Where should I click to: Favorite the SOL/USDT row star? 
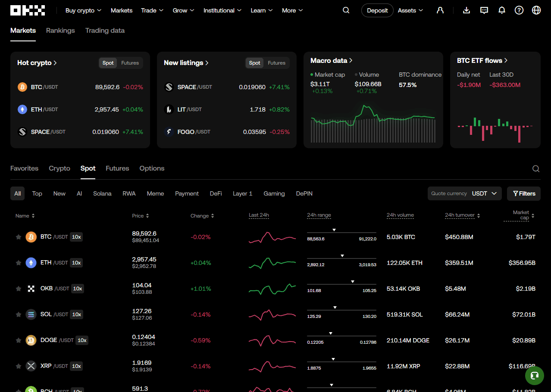coord(19,314)
